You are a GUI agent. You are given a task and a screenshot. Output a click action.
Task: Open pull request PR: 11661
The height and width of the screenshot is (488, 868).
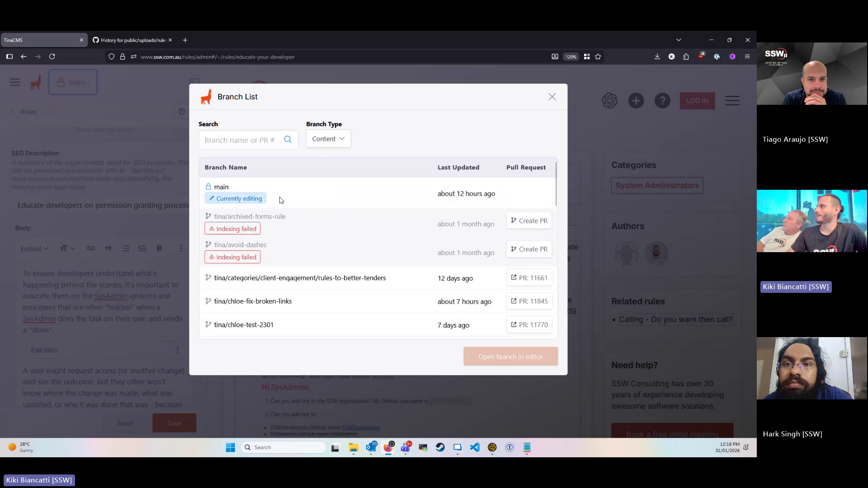[529, 277]
